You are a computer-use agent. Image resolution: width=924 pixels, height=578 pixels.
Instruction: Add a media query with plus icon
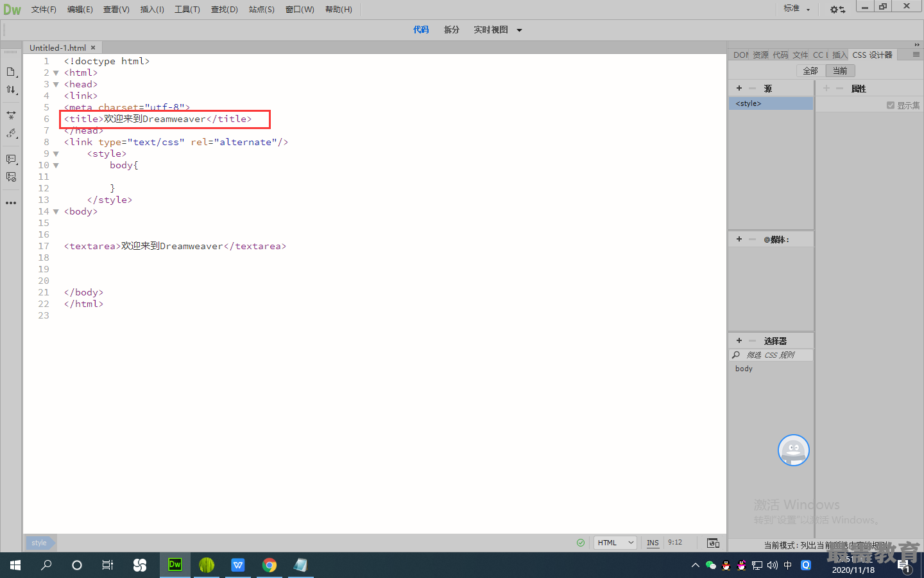point(739,240)
